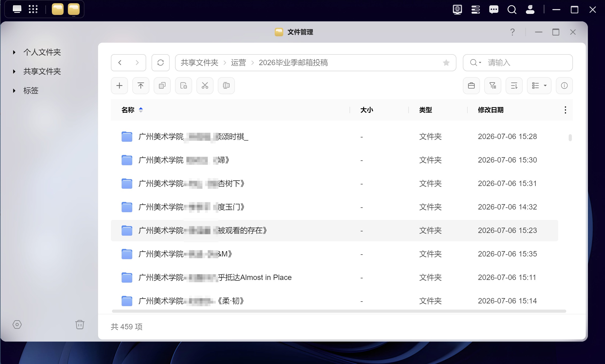Screen dimensions: 605x364
Task: Select folder ending with 杏树下》
Action: coord(334,184)
